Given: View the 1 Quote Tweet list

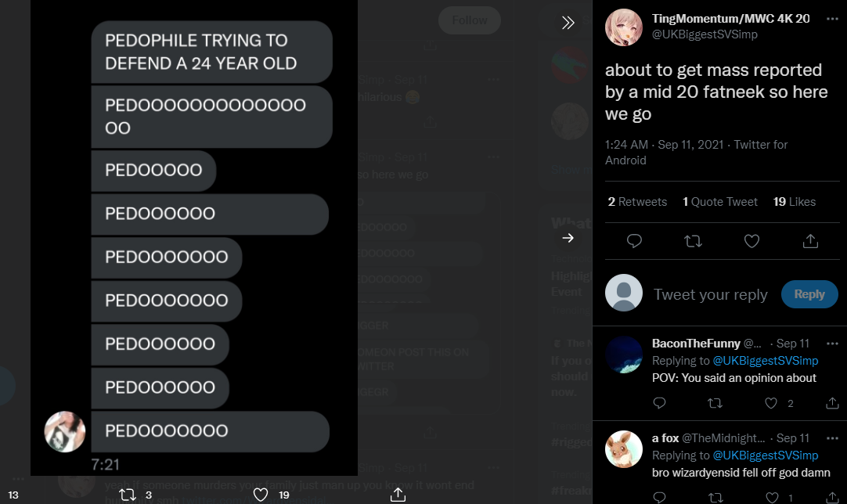Looking at the screenshot, I should (x=720, y=201).
